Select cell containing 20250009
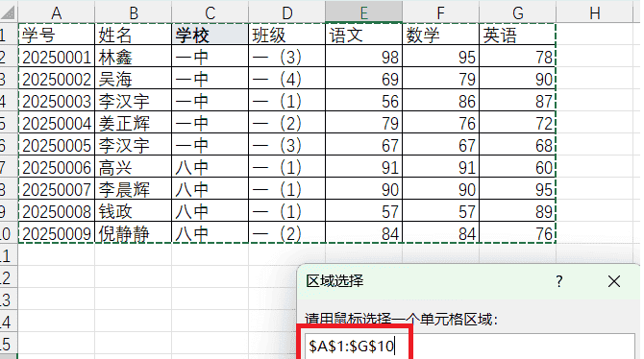The width and height of the screenshot is (644, 359). [57, 233]
